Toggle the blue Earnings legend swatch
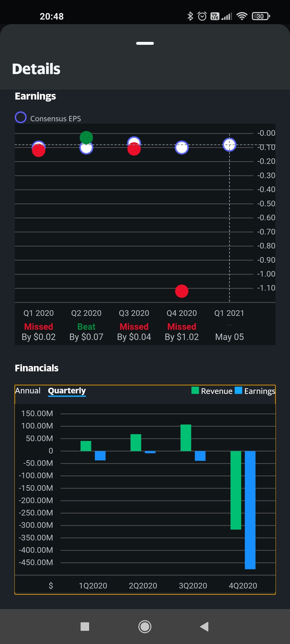290x644 pixels. pyautogui.click(x=238, y=390)
